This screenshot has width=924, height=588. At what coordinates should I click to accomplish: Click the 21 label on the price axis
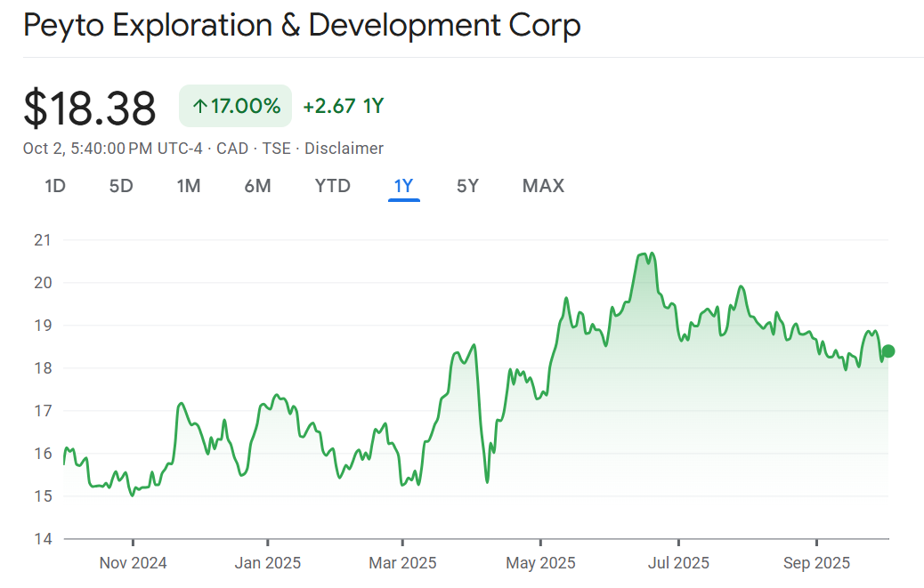(43, 240)
